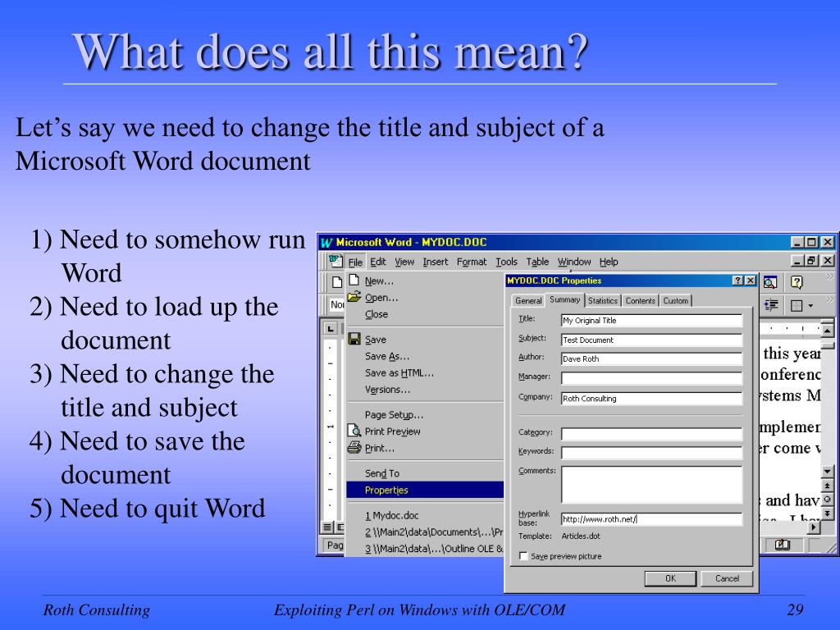This screenshot has width=840, height=630.
Task: Click the horizontal scrollbar right arrow
Action: click(814, 527)
